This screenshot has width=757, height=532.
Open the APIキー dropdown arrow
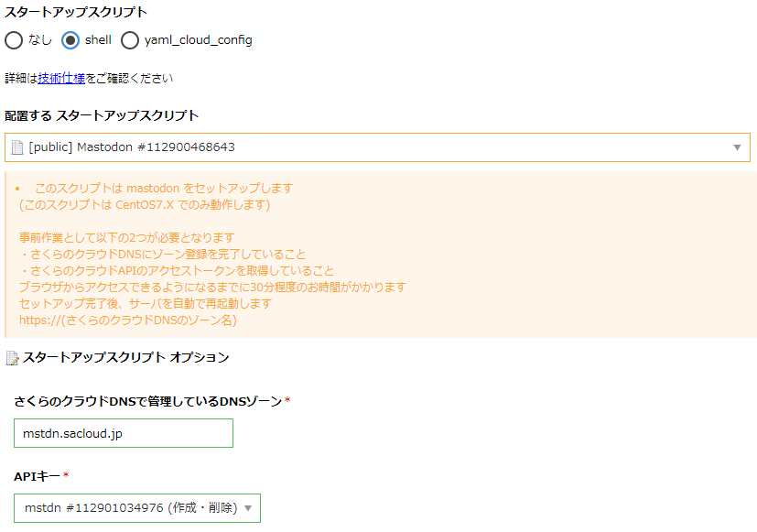pos(248,508)
